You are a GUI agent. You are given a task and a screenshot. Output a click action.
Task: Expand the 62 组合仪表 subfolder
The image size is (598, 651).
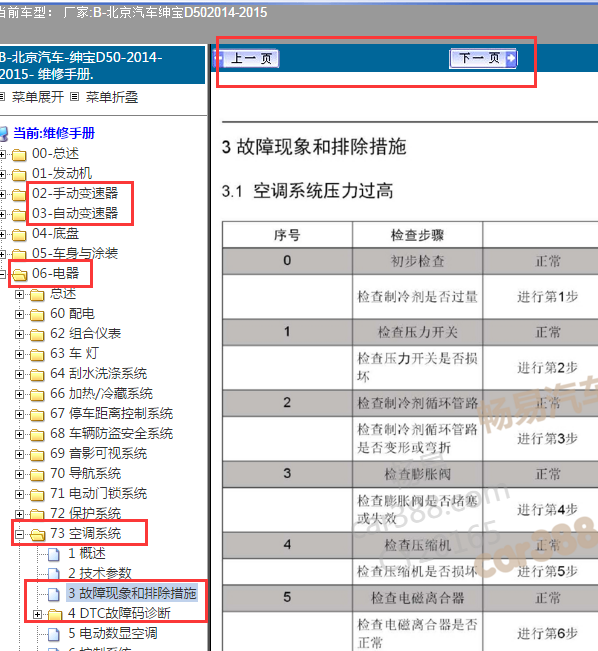point(19,334)
